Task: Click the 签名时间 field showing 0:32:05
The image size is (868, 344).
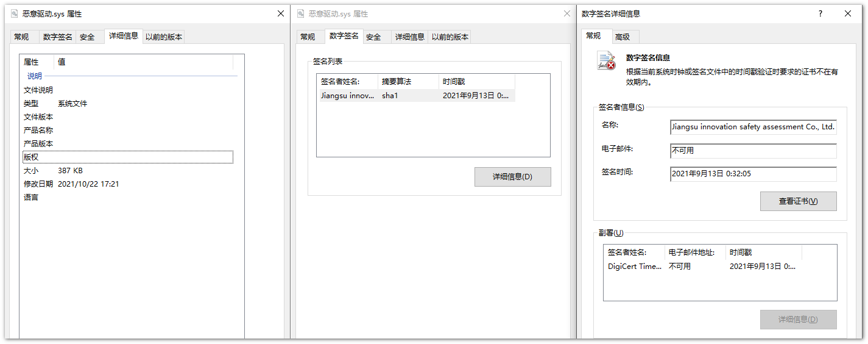Action: pos(753,174)
